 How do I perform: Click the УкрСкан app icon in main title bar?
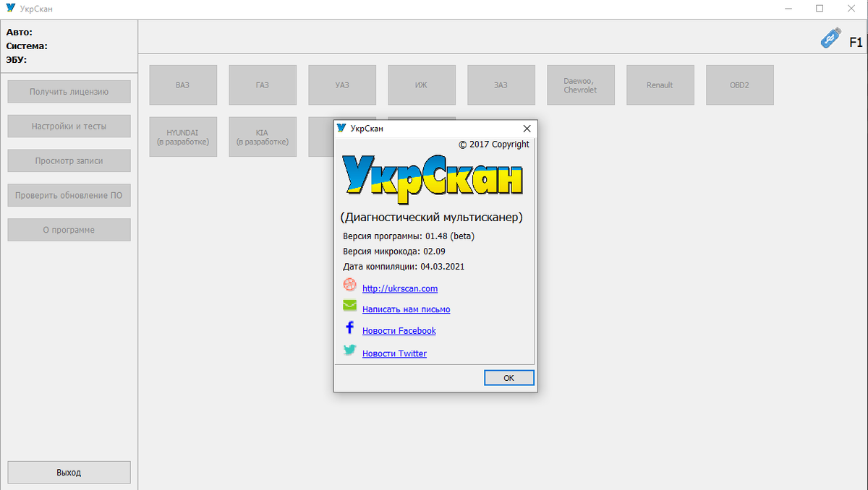(10, 9)
